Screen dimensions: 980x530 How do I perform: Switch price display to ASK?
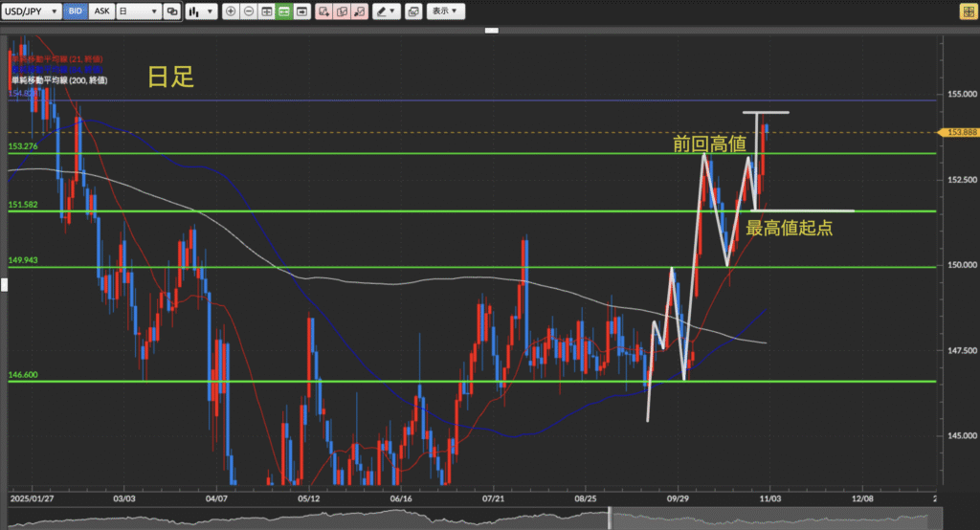click(x=101, y=11)
